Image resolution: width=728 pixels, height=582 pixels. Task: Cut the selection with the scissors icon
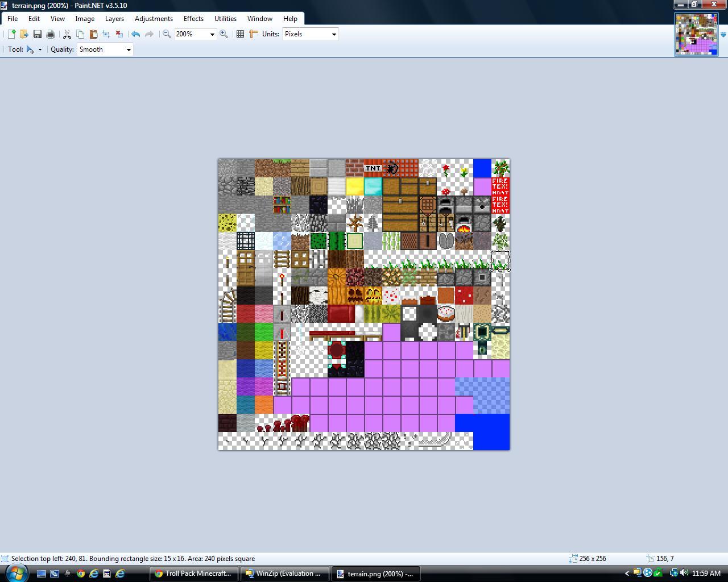point(67,34)
